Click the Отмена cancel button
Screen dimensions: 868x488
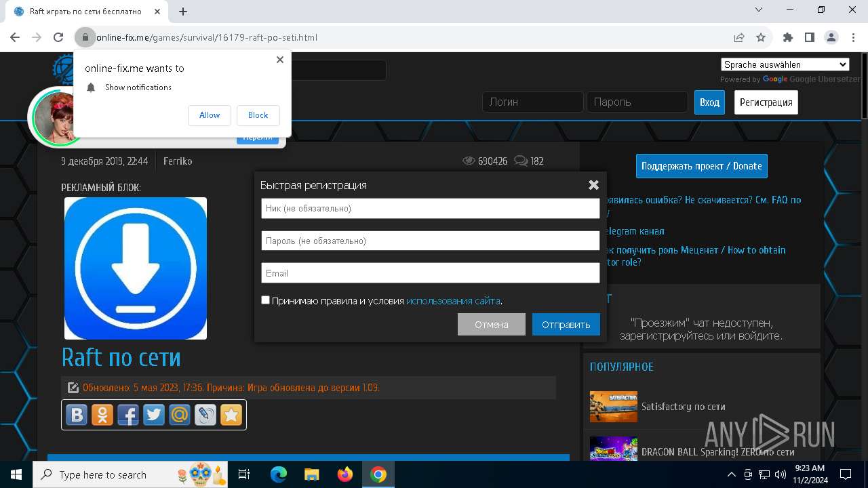[492, 324]
